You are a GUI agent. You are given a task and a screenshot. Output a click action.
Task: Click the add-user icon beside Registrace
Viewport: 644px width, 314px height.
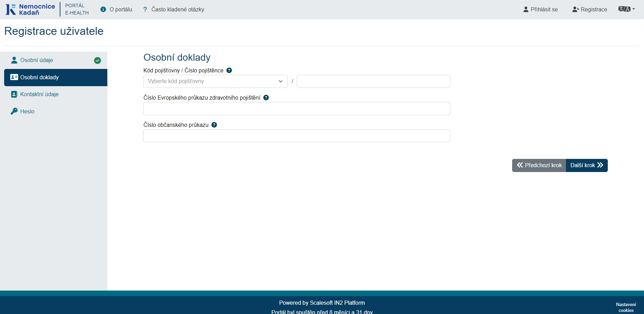tap(575, 9)
